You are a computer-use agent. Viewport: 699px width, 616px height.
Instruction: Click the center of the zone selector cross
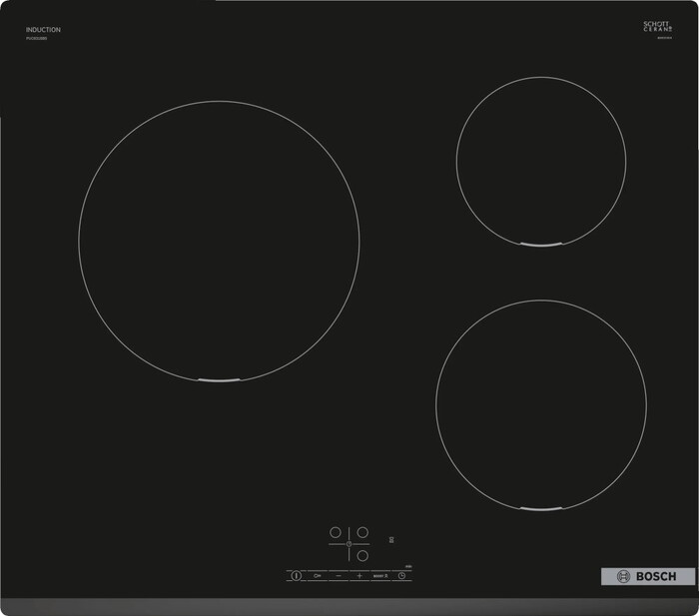click(349, 544)
